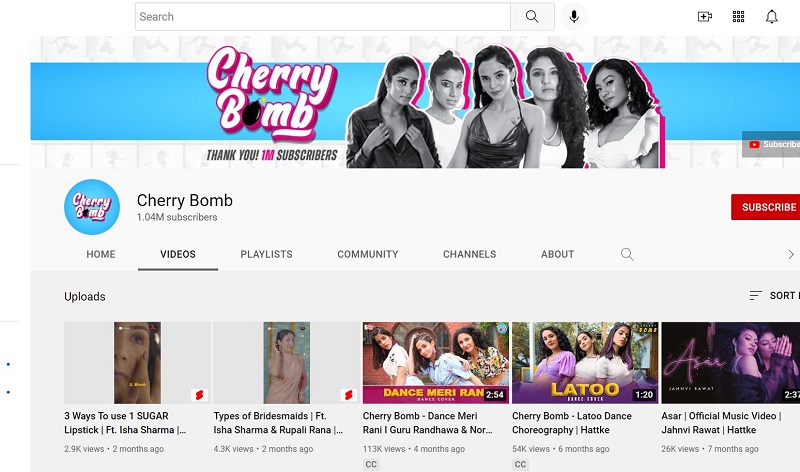Open 'Cherry Bomb - Dance Meri Rani' title
Screen dimensions: 800x472
[x=428, y=423]
